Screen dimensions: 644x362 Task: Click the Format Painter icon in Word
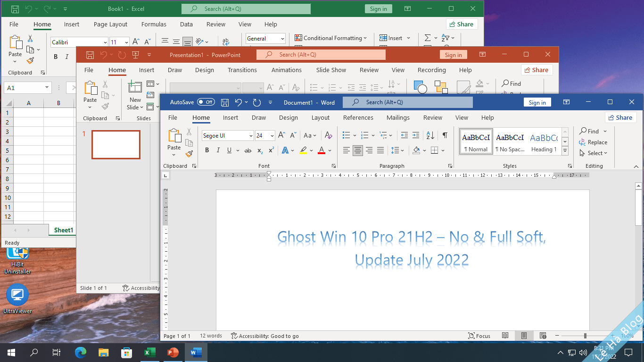tap(190, 154)
